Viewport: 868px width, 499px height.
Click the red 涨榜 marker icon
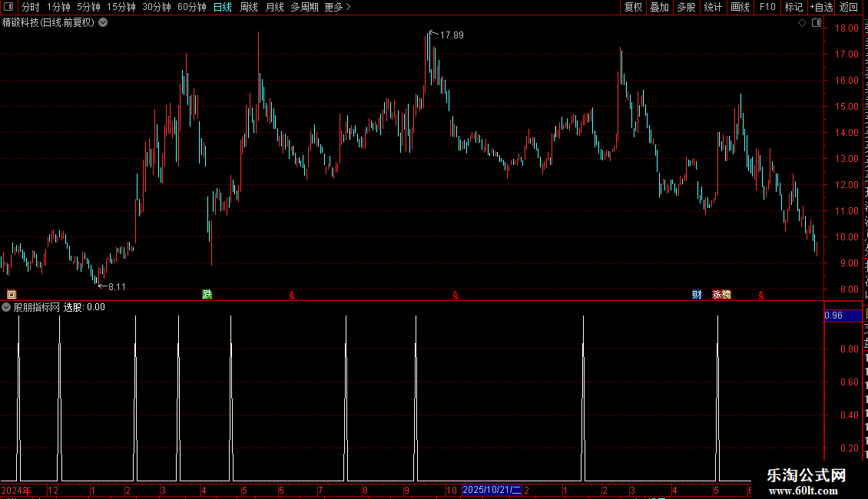tap(722, 294)
